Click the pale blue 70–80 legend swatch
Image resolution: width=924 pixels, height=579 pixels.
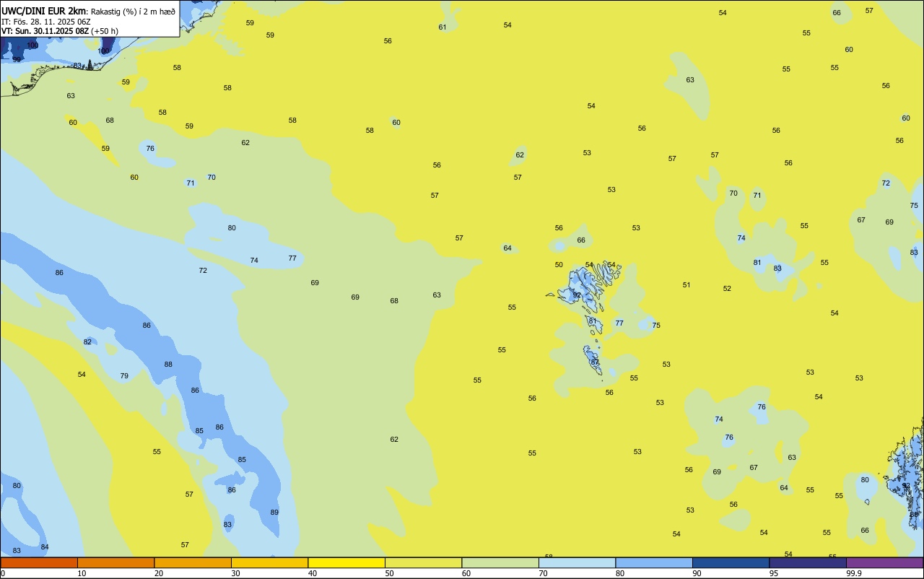pos(577,562)
